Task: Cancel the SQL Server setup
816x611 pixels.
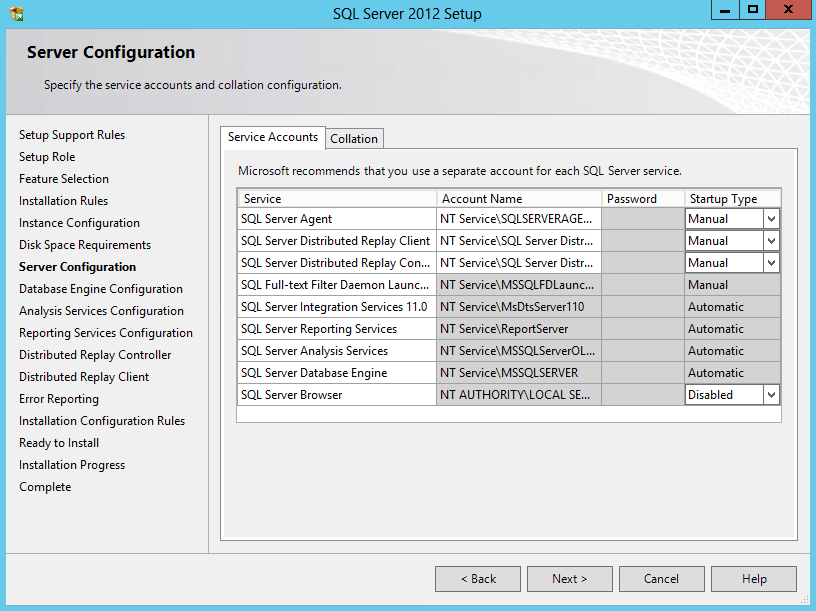Action: pos(661,579)
